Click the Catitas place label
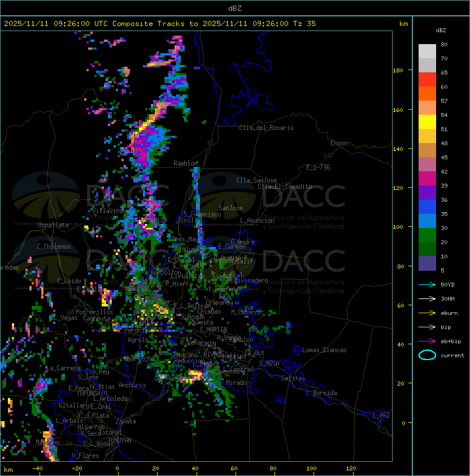The image size is (470, 476). point(293,378)
